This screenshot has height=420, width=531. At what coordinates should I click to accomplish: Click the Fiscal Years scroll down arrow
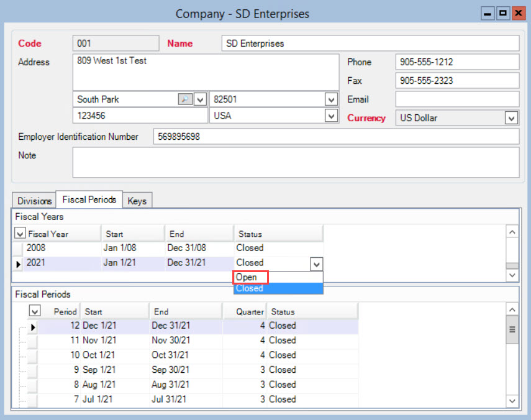[512, 275]
